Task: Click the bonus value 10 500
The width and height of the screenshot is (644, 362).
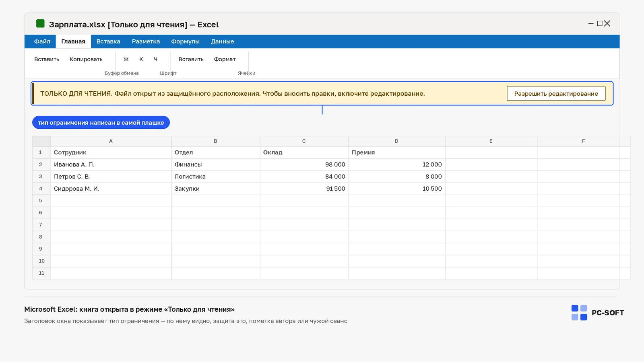Action: 397,189
